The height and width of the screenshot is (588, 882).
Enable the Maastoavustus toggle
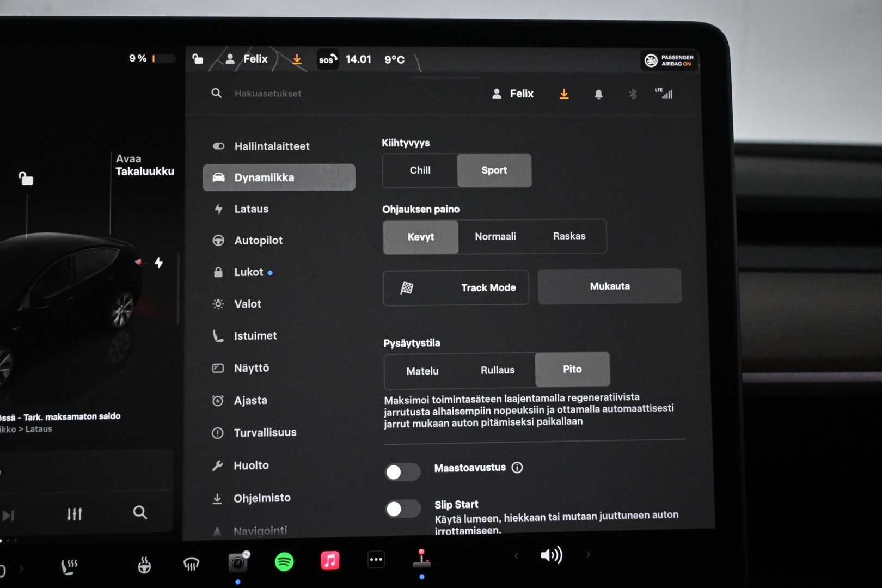tap(402, 472)
